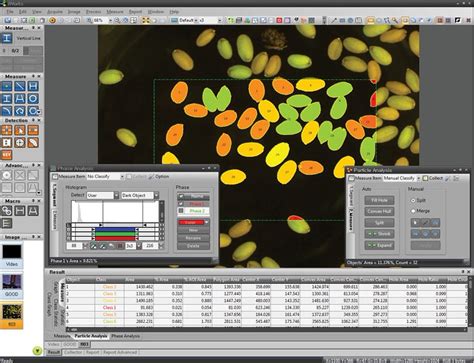
Task: Toggle the blue channel row checkbox
Action: tap(69, 229)
